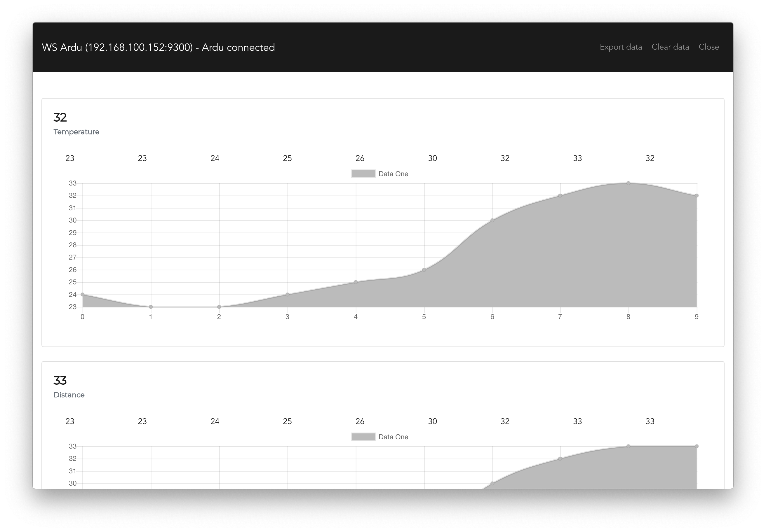Click last Temperature data point at x=9
The image size is (766, 532).
(697, 196)
